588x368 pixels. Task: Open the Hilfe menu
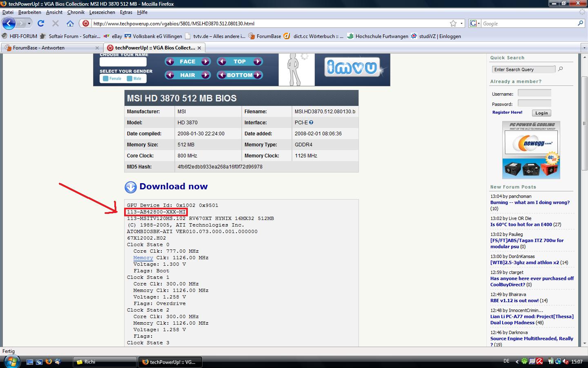(142, 12)
